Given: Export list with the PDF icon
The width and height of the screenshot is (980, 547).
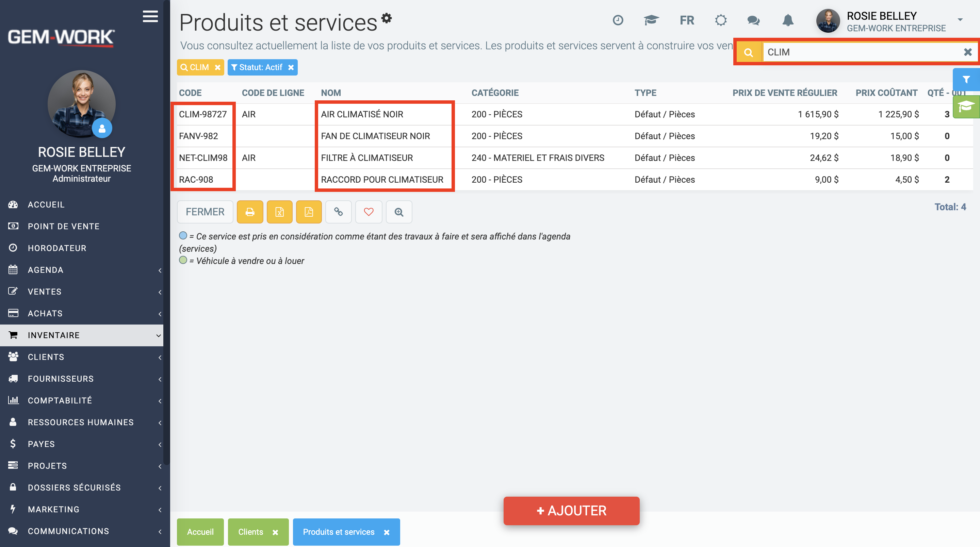Looking at the screenshot, I should click(309, 212).
